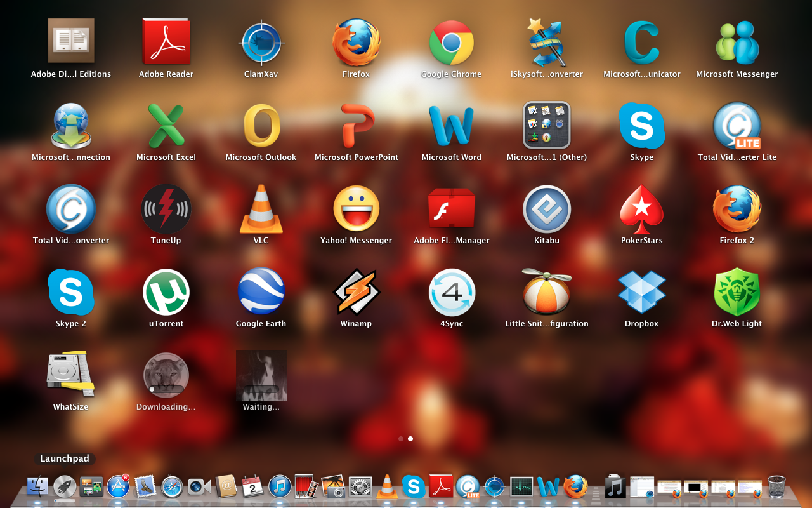This screenshot has height=508, width=812.
Task: Switch to first Launchpad page via dot
Action: point(401,439)
